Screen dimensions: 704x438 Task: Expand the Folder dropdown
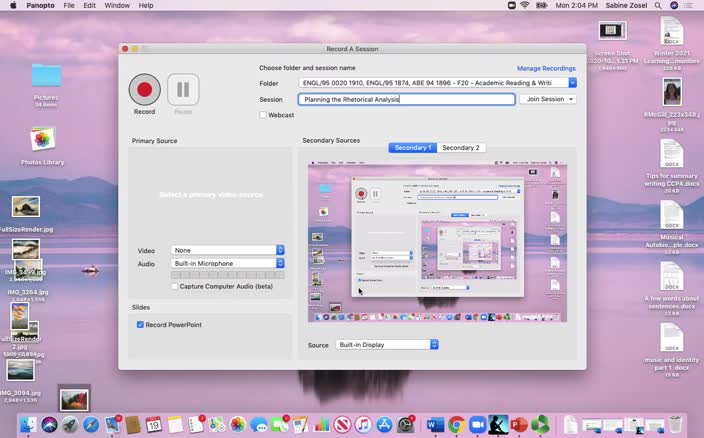point(572,83)
